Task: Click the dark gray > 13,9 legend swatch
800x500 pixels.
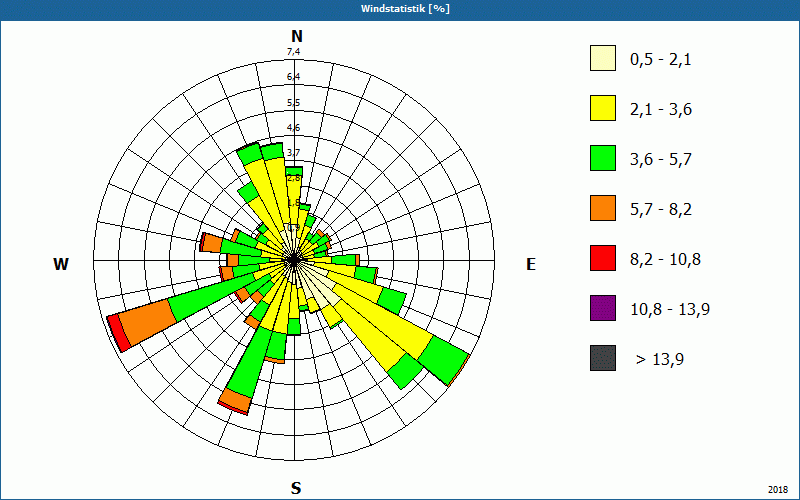Action: click(x=603, y=358)
